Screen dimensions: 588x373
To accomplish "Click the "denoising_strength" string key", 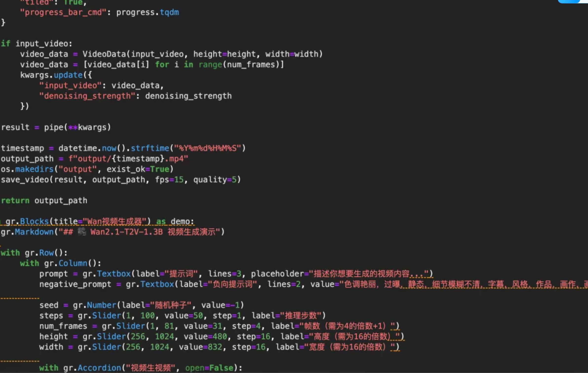I will tap(87, 96).
